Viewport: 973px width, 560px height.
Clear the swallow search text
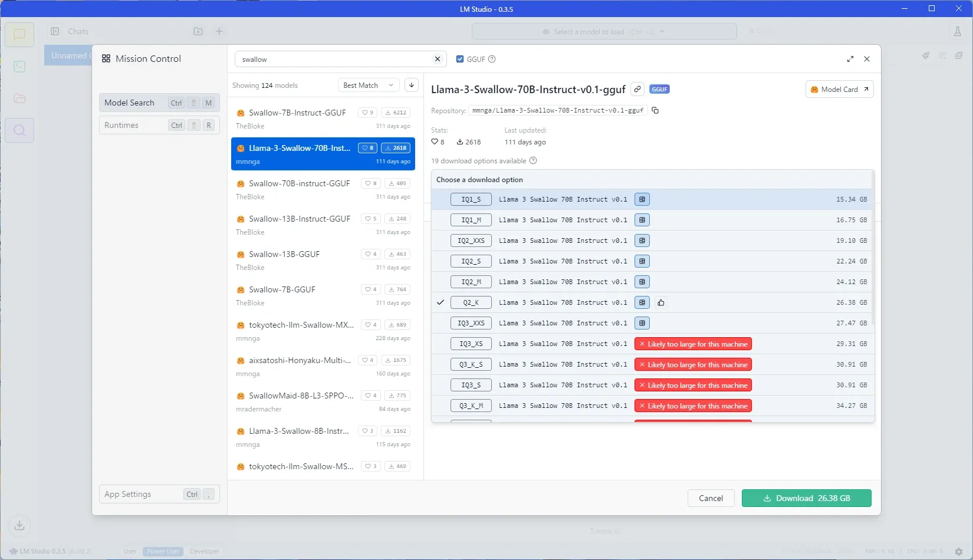pyautogui.click(x=438, y=59)
